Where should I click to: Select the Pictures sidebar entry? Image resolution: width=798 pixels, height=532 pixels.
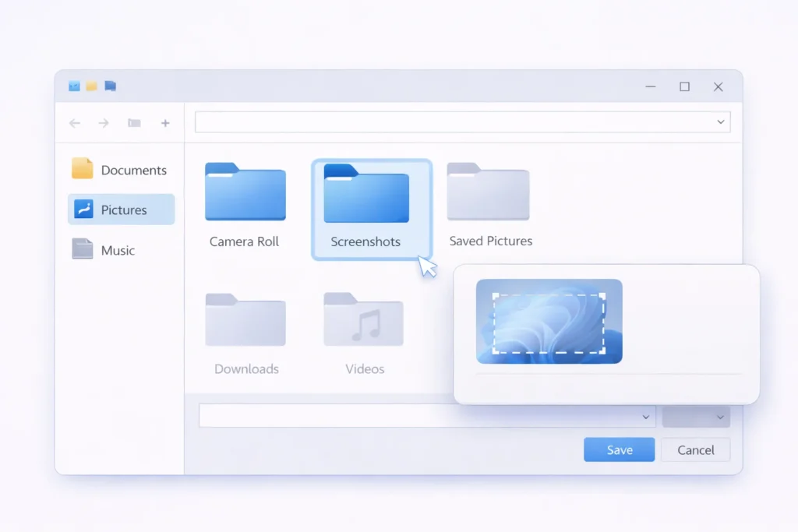[x=122, y=210]
